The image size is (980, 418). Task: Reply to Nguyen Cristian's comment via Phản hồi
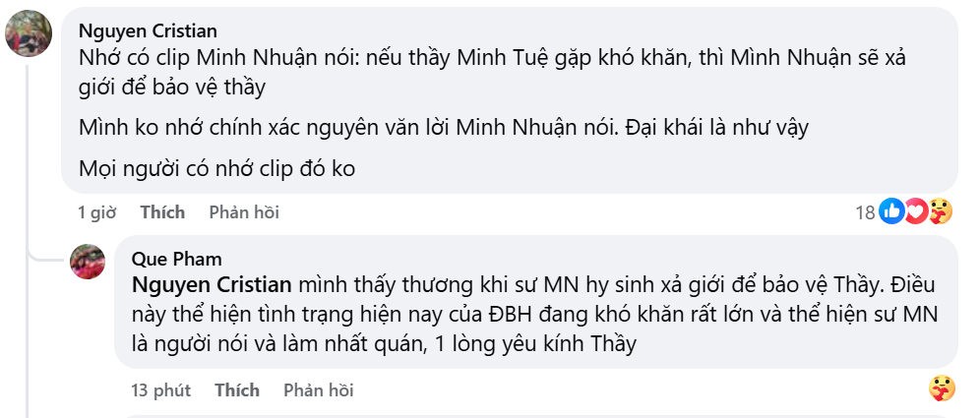(x=244, y=212)
